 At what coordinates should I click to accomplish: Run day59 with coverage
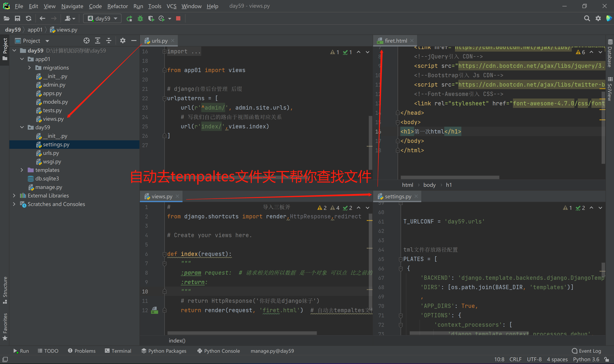pos(151,18)
